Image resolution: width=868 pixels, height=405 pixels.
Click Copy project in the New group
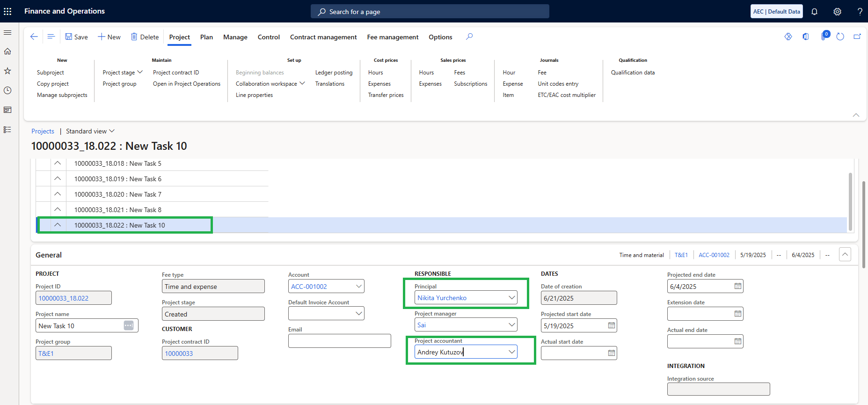pos(53,84)
